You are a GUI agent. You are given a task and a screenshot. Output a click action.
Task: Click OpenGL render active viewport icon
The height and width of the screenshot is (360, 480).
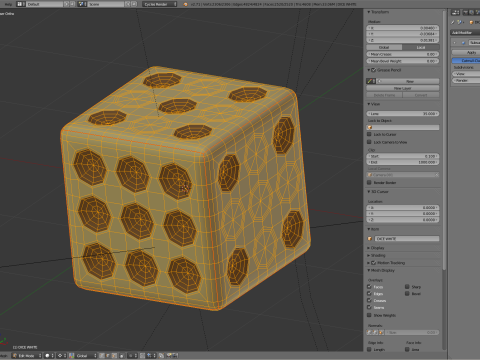coord(169,356)
